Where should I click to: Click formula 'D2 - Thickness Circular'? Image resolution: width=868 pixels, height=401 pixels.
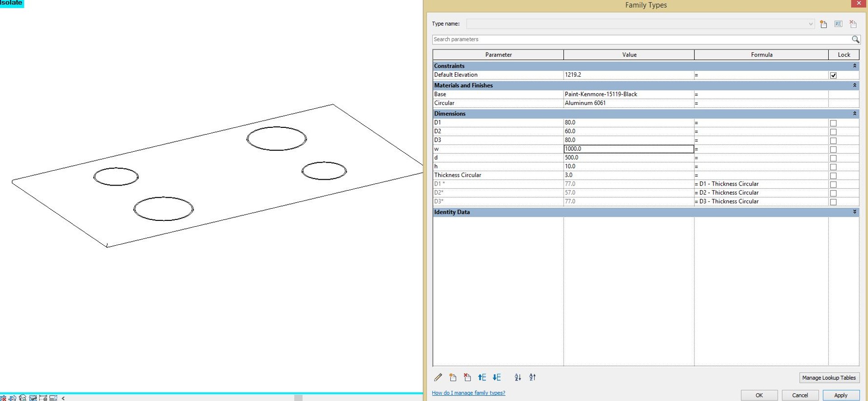coord(729,193)
